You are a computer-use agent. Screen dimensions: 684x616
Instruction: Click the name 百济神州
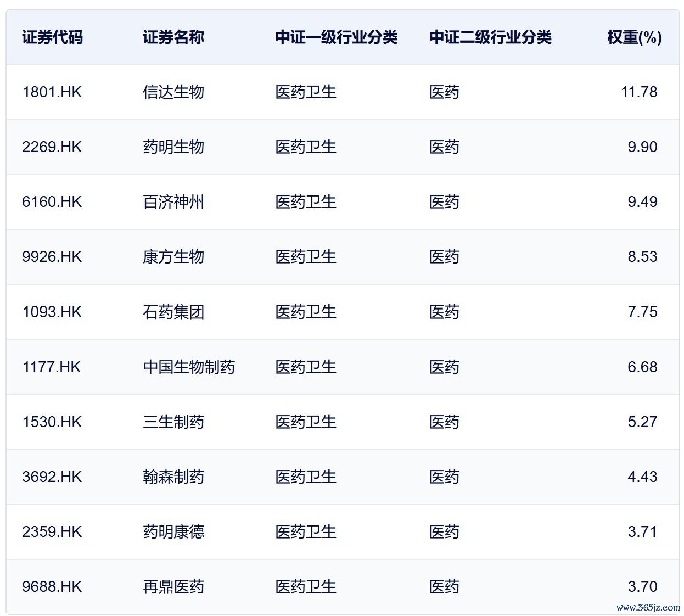pos(173,202)
